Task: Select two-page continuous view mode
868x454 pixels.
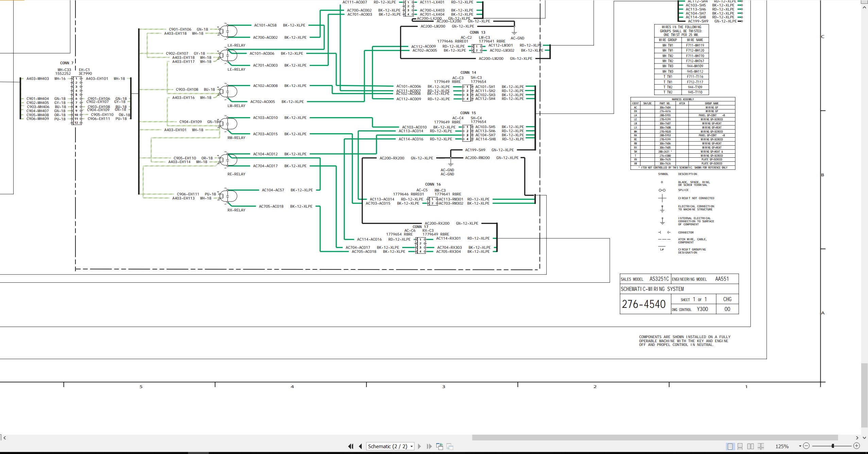Action: (x=761, y=446)
